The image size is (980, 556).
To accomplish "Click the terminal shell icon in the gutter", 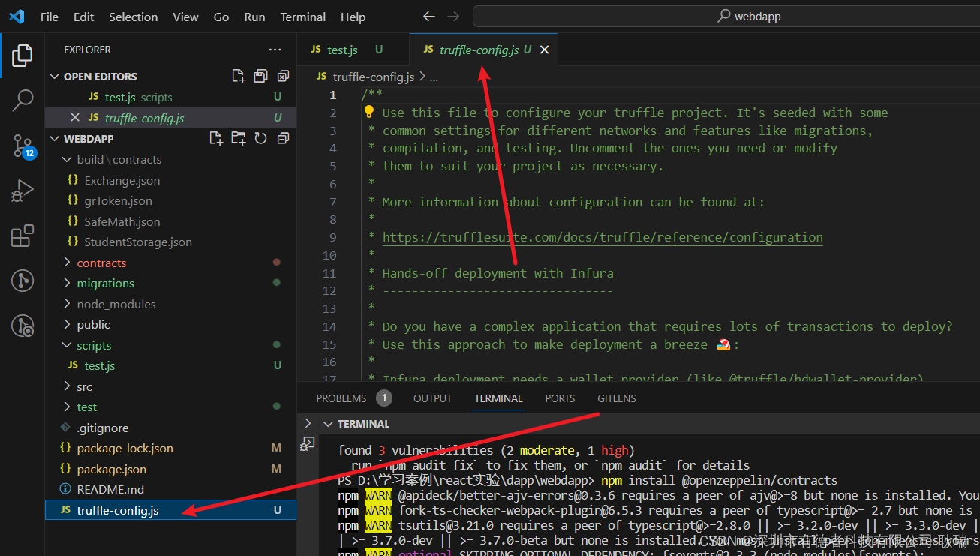I will pos(308,443).
